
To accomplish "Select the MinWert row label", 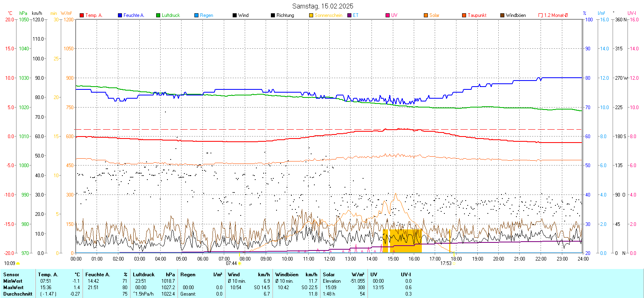I will [13, 281].
